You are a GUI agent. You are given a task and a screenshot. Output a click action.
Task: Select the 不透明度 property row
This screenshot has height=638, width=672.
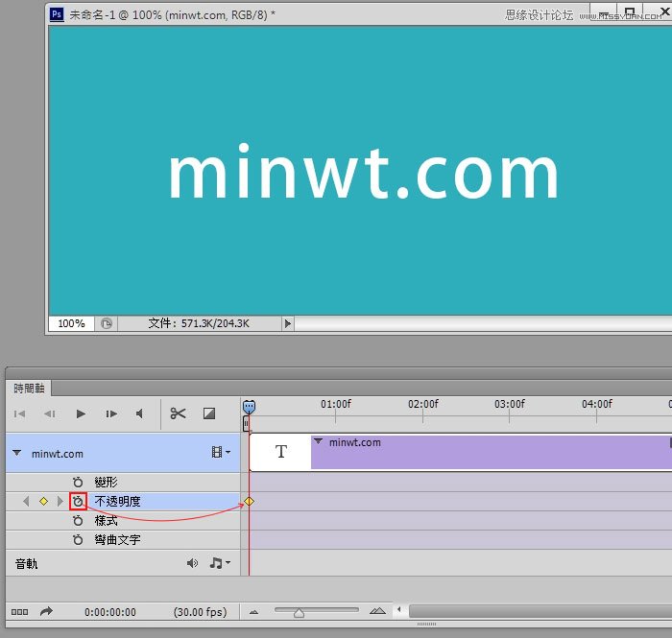123,501
